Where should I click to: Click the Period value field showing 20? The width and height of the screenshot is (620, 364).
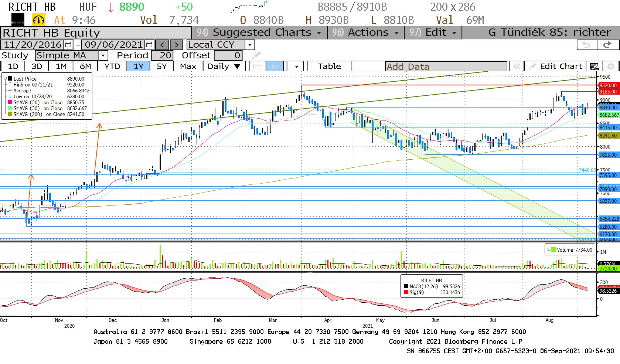161,55
